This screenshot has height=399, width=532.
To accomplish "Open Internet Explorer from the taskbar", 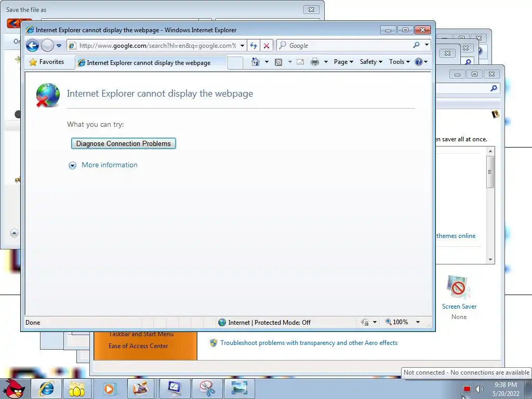I will (46, 389).
